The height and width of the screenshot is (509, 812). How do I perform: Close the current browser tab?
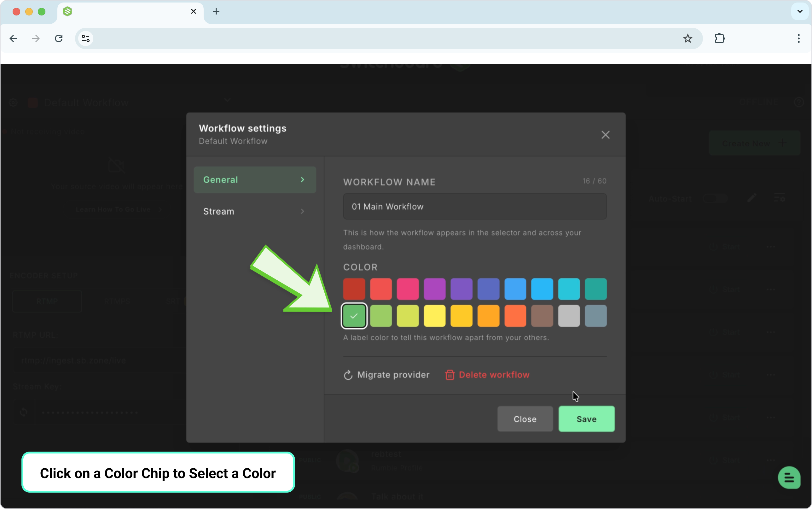click(194, 11)
